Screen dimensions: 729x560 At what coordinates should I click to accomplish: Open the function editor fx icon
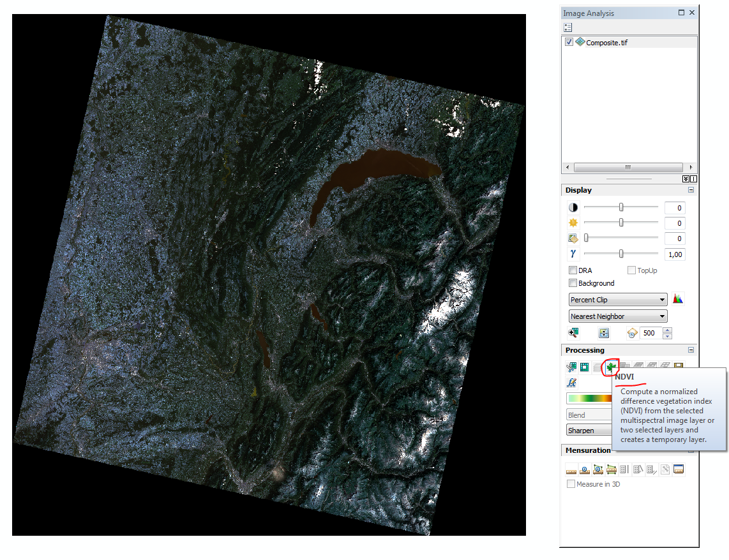click(x=571, y=383)
